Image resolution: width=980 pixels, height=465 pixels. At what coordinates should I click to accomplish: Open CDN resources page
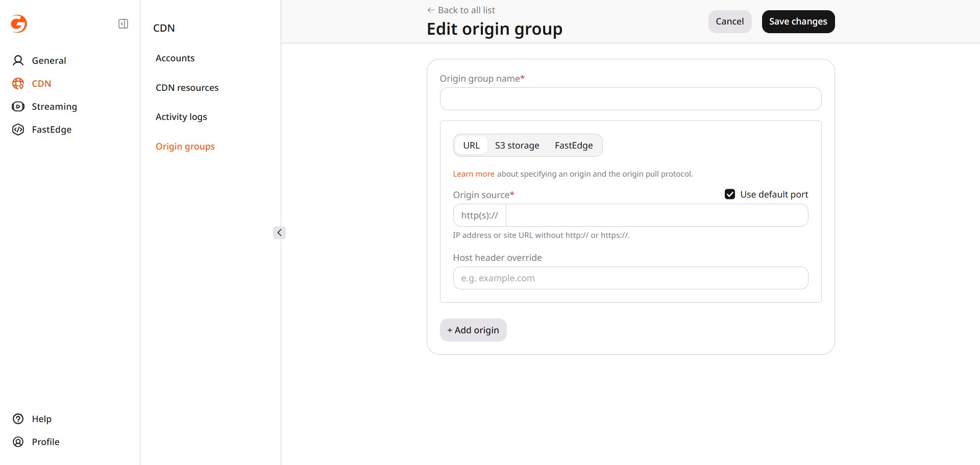click(187, 88)
